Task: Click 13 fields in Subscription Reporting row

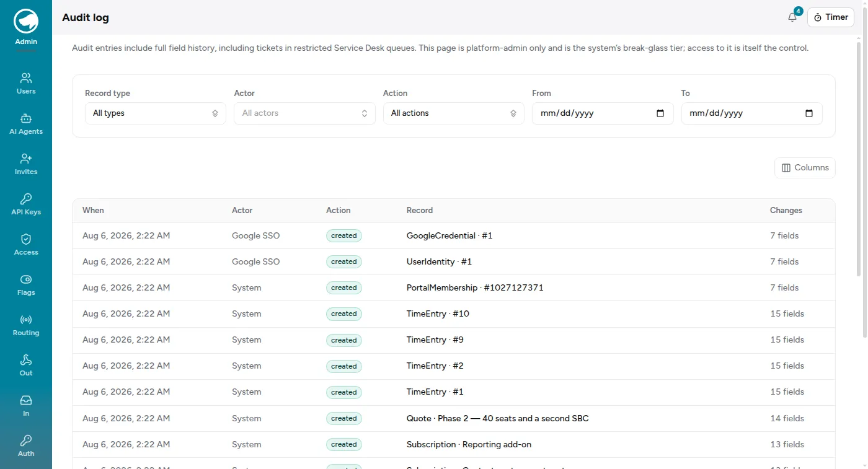Action: pyautogui.click(x=787, y=445)
